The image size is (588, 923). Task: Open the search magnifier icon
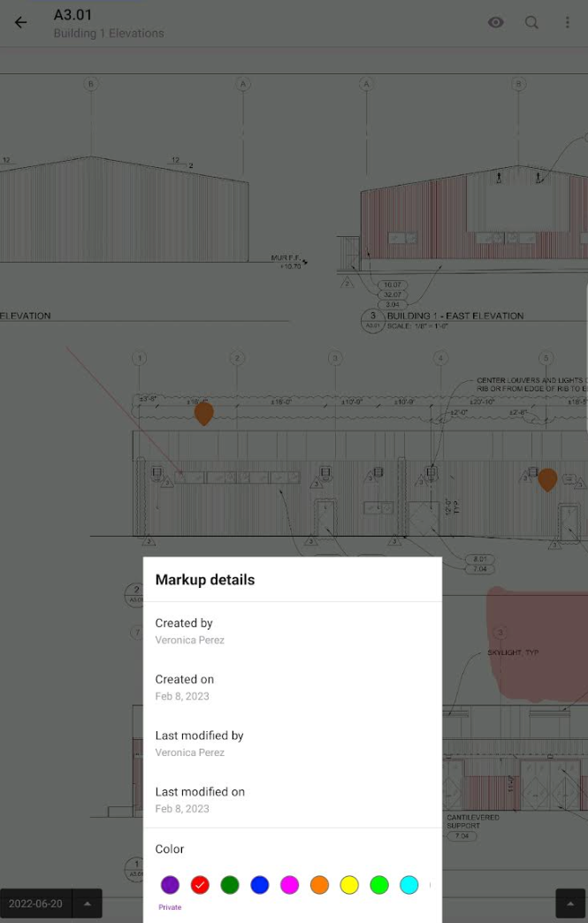coord(531,23)
